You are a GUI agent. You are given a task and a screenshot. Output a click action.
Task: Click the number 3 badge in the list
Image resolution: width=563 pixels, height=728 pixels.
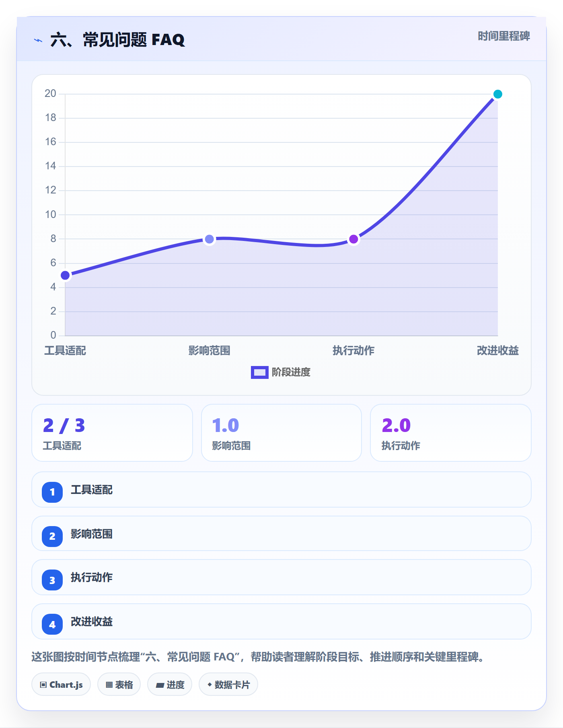point(52,580)
